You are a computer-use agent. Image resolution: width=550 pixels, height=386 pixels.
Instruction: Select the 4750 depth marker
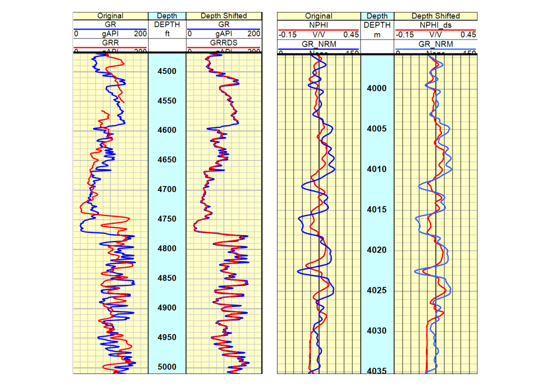167,219
